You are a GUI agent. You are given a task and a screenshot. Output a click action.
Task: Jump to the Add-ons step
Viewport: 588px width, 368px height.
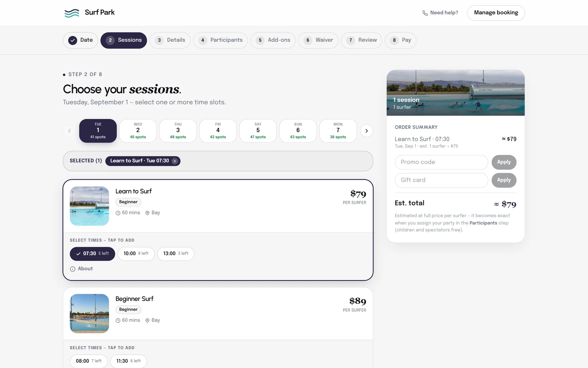tap(273, 40)
